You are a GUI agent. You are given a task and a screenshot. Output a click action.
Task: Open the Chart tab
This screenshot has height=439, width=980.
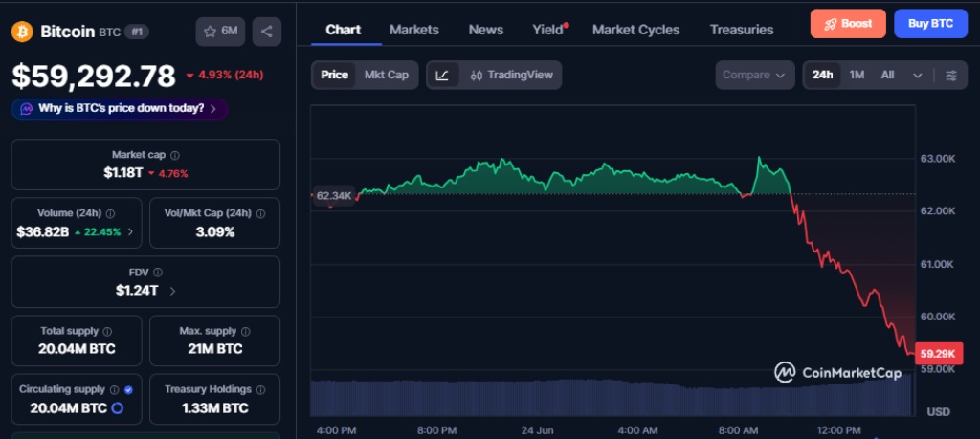coord(344,30)
